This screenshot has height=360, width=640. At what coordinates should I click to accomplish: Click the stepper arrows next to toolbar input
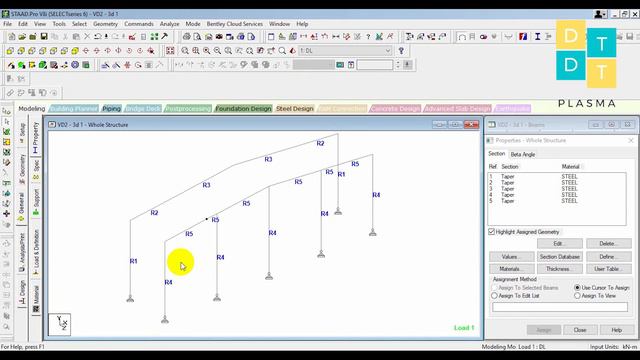coord(398,65)
